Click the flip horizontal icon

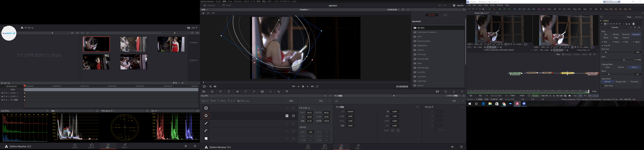(393, 131)
